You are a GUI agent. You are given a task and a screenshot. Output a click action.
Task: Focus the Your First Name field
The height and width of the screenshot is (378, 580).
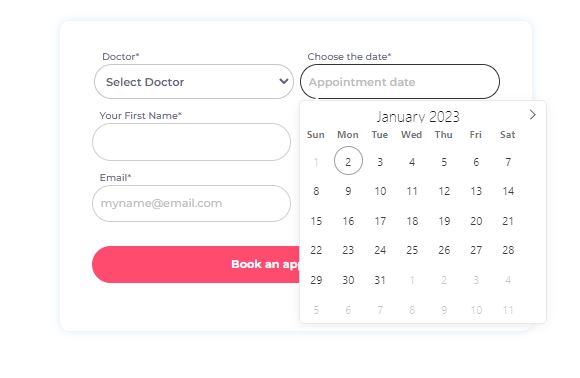tap(192, 142)
